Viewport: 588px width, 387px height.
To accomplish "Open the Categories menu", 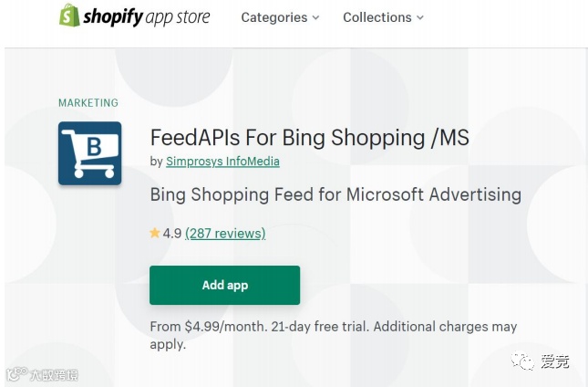I will [x=274, y=17].
